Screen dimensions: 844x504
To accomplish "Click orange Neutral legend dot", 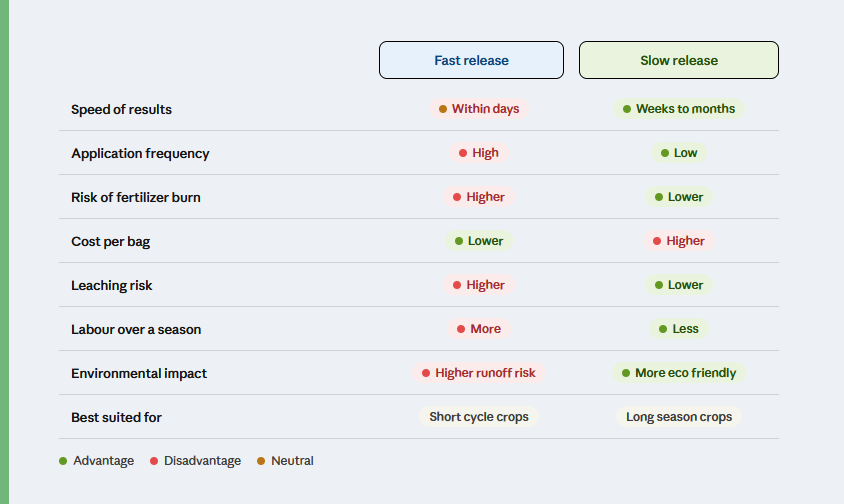I will click(x=261, y=461).
